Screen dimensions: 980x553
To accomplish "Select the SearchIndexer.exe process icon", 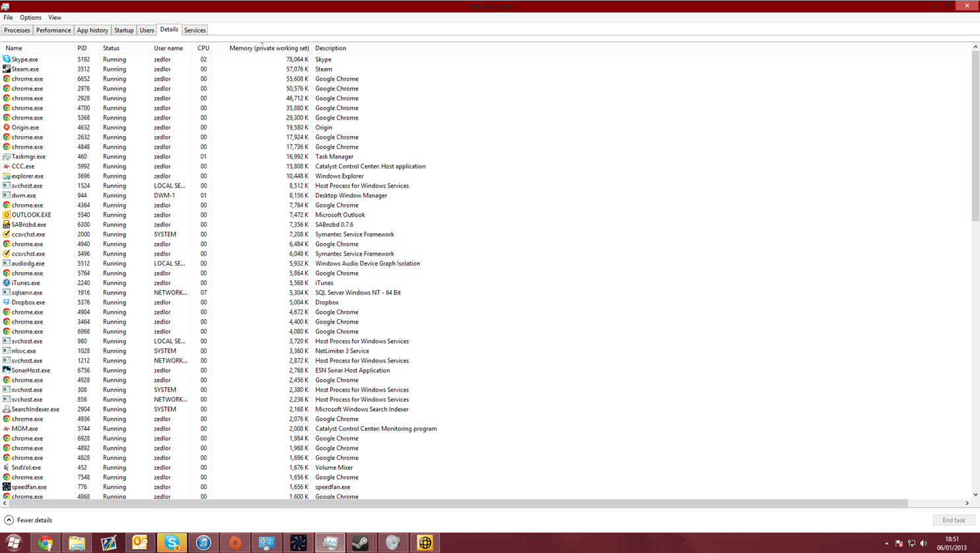I will 7,409.
